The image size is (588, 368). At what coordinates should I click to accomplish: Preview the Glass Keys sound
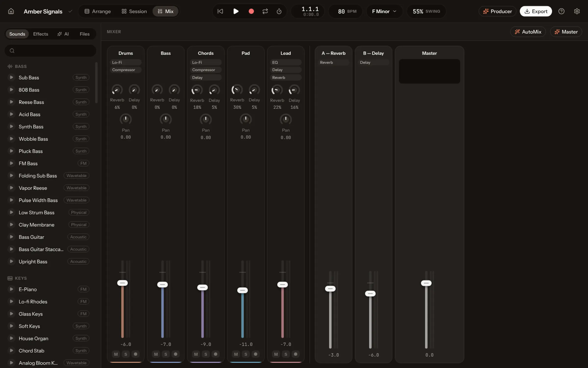(11, 314)
